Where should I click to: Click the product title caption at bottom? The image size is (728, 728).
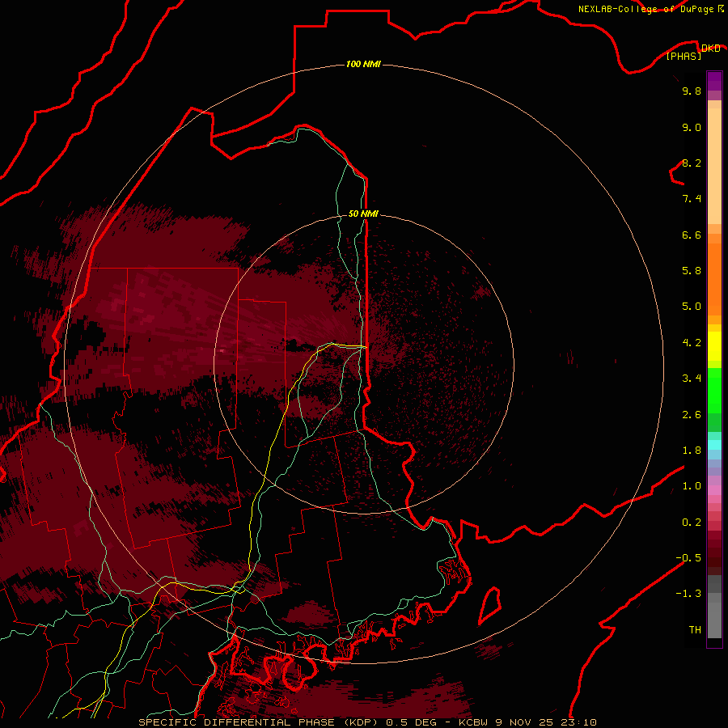click(367, 722)
